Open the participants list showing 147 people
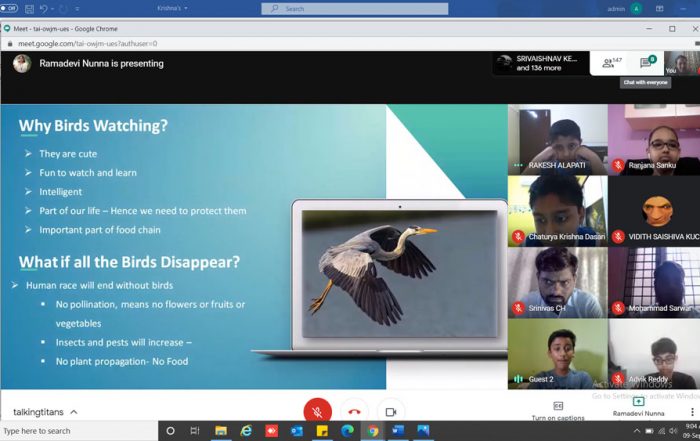This screenshot has width=700, height=441. pyautogui.click(x=611, y=63)
